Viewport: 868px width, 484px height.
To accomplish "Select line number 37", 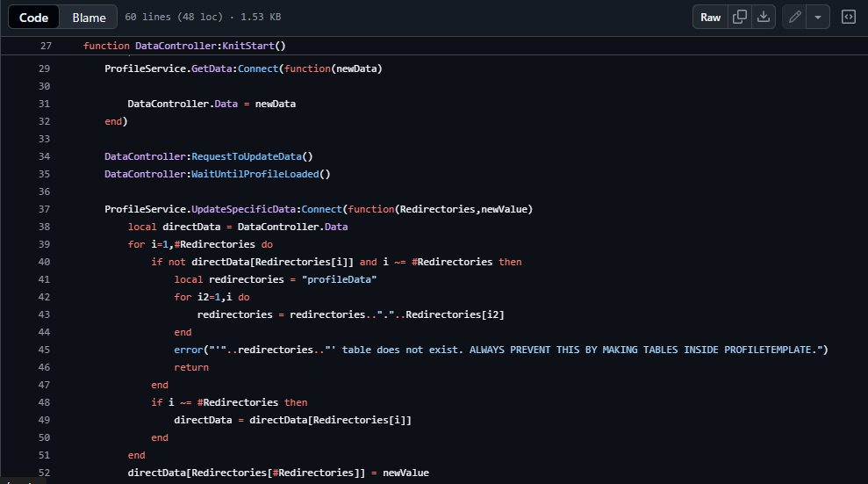I will [45, 209].
